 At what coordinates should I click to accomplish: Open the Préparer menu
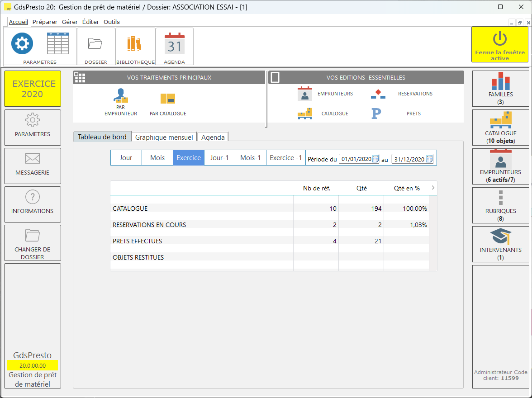45,22
